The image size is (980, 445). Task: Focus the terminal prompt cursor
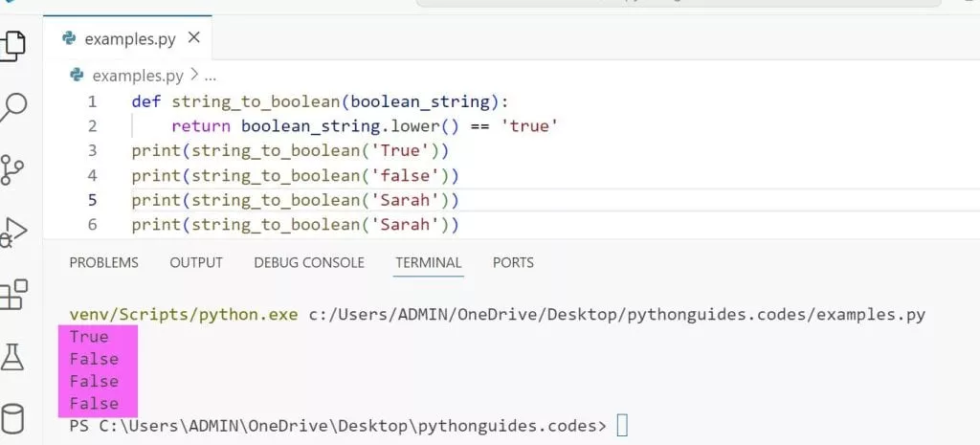(x=622, y=425)
